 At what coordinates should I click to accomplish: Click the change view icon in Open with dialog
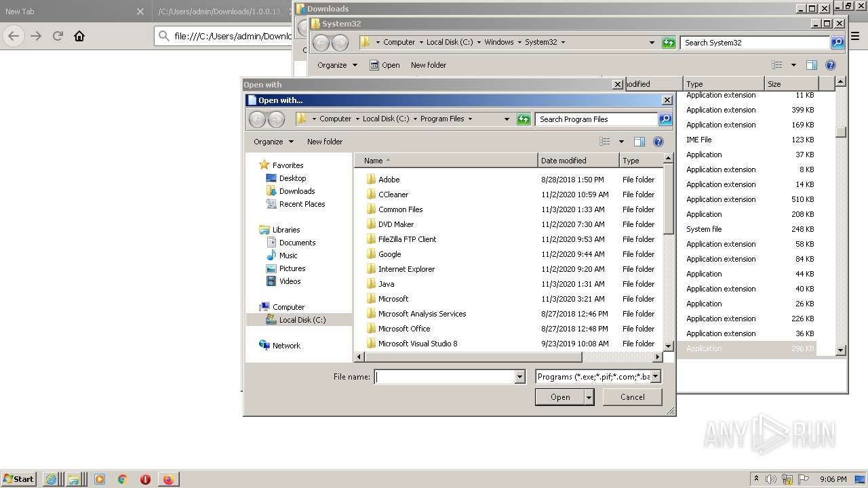[x=605, y=142]
